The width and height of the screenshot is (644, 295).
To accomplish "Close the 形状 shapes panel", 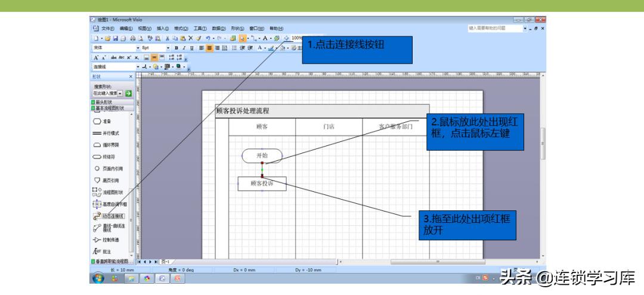I will (x=131, y=77).
